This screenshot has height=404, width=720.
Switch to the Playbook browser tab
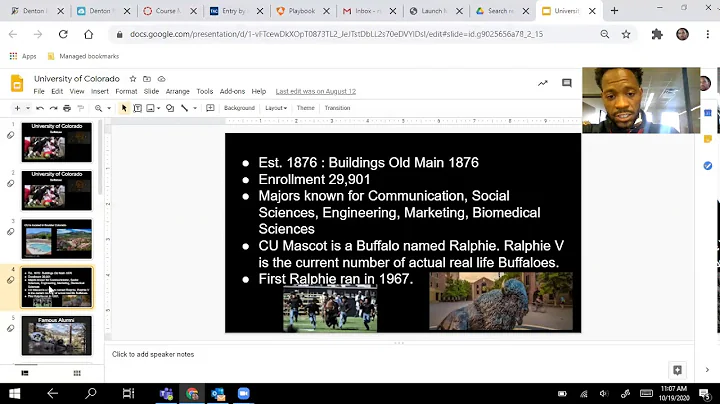coord(302,11)
